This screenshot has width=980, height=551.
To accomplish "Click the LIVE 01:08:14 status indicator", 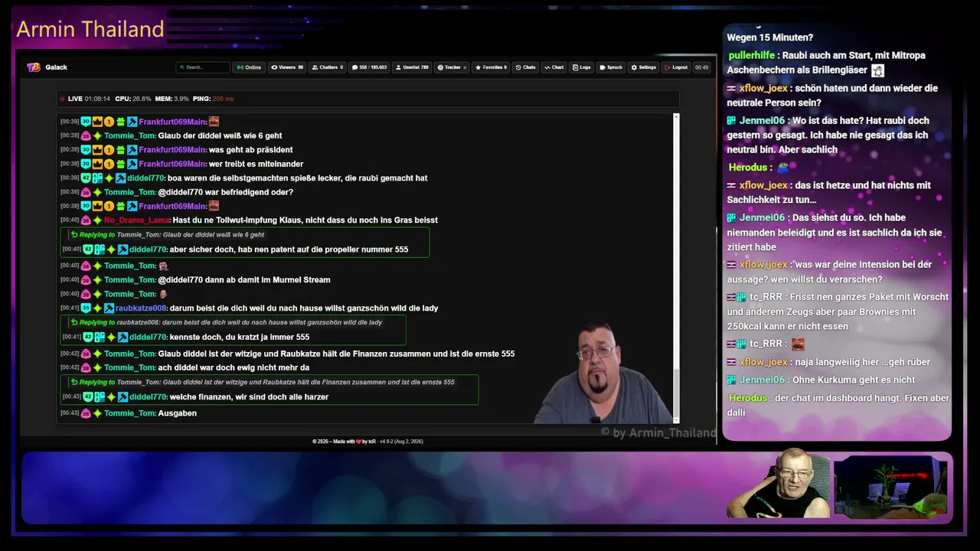I will tap(86, 99).
